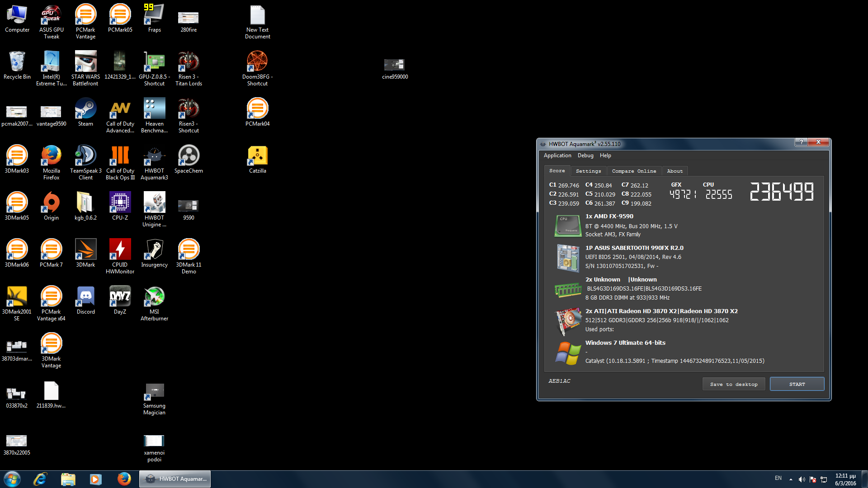Click the taskbar clock showing 12:11
Screen dimensions: 868x488
coord(845,479)
